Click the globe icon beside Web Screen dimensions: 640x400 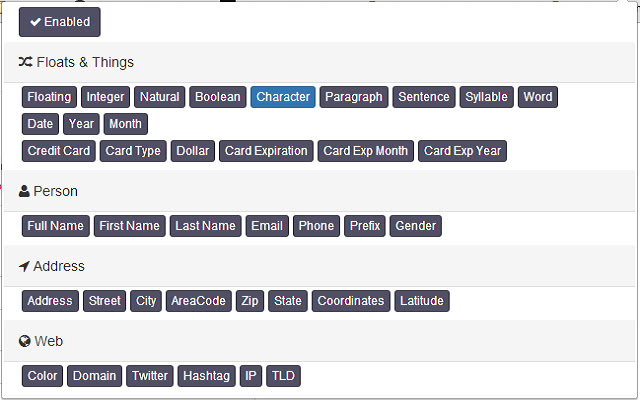coord(25,341)
